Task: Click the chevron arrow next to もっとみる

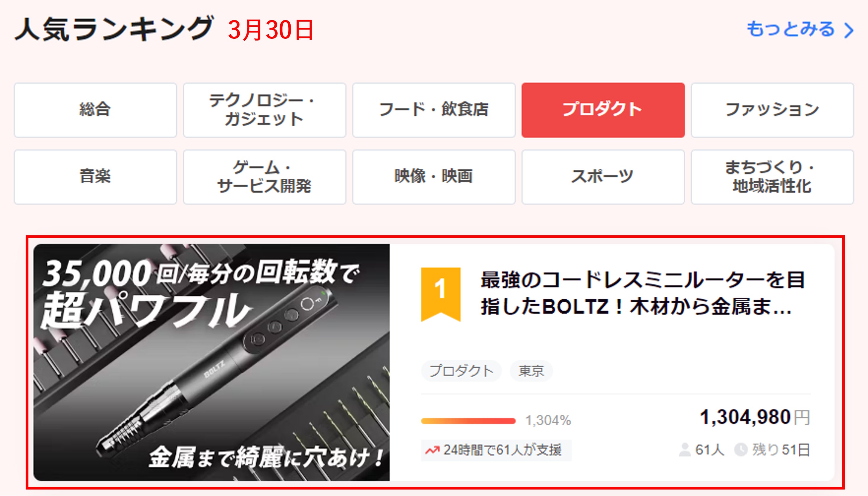Action: tap(849, 30)
